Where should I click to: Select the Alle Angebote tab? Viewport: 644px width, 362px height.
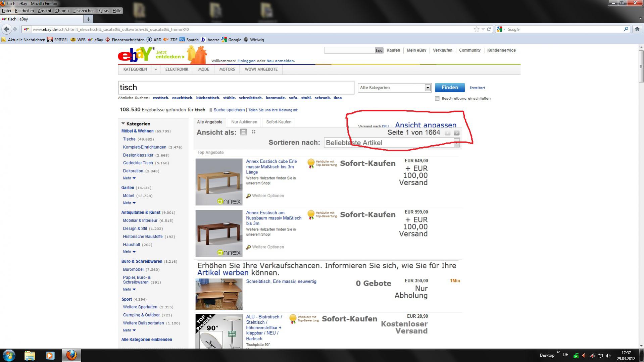pyautogui.click(x=210, y=122)
